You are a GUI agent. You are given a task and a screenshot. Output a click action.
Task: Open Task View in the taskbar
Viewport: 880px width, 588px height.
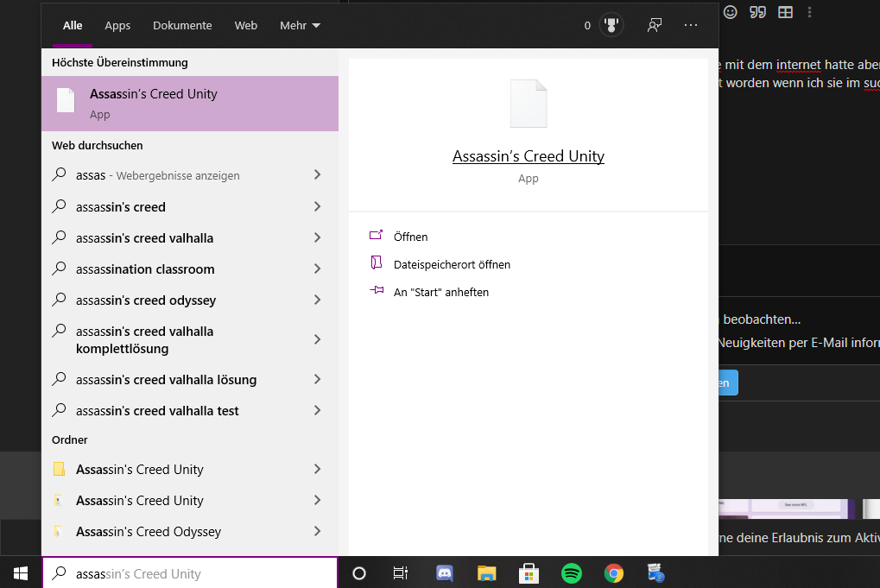[401, 572]
